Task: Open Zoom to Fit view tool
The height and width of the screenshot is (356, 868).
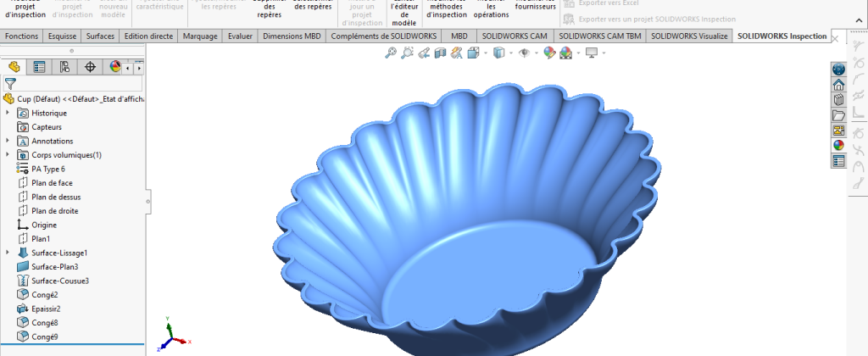Action: click(x=391, y=53)
